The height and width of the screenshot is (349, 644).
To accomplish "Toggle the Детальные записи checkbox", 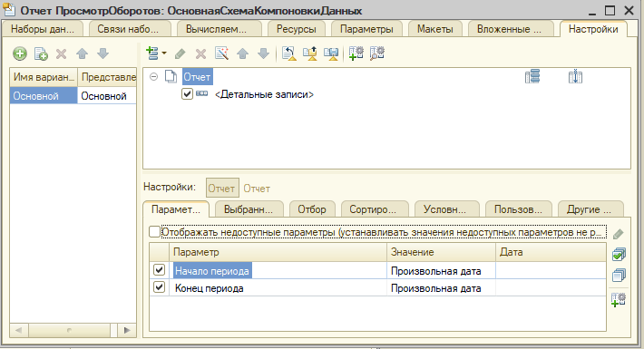I will click(187, 94).
